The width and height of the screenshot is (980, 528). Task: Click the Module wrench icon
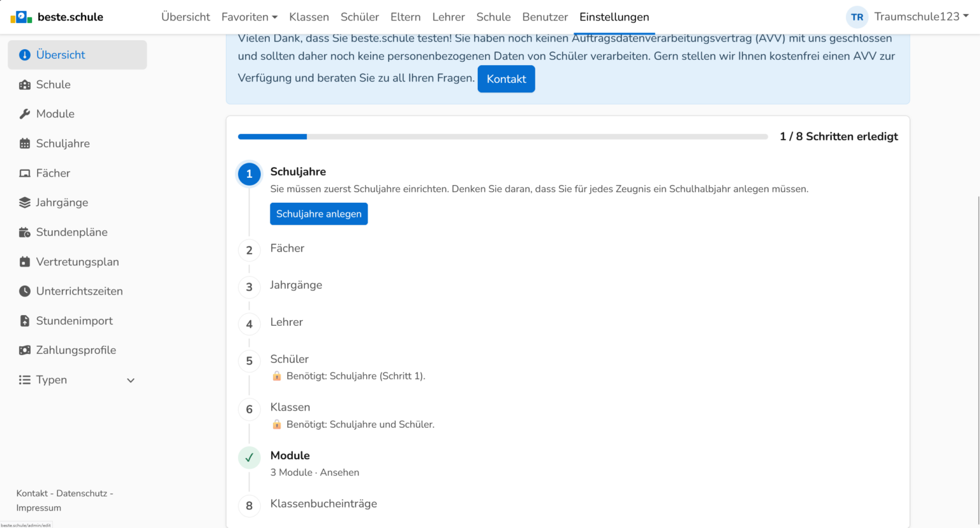click(x=25, y=114)
